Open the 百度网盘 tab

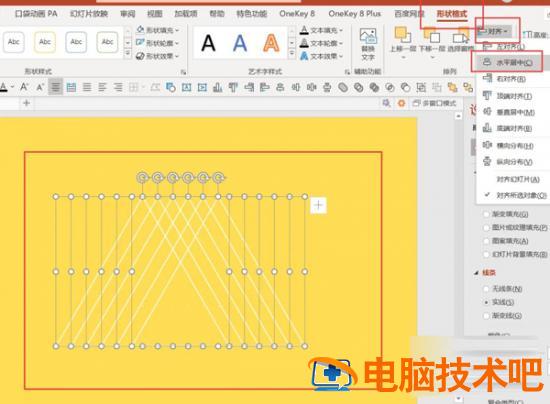click(409, 14)
